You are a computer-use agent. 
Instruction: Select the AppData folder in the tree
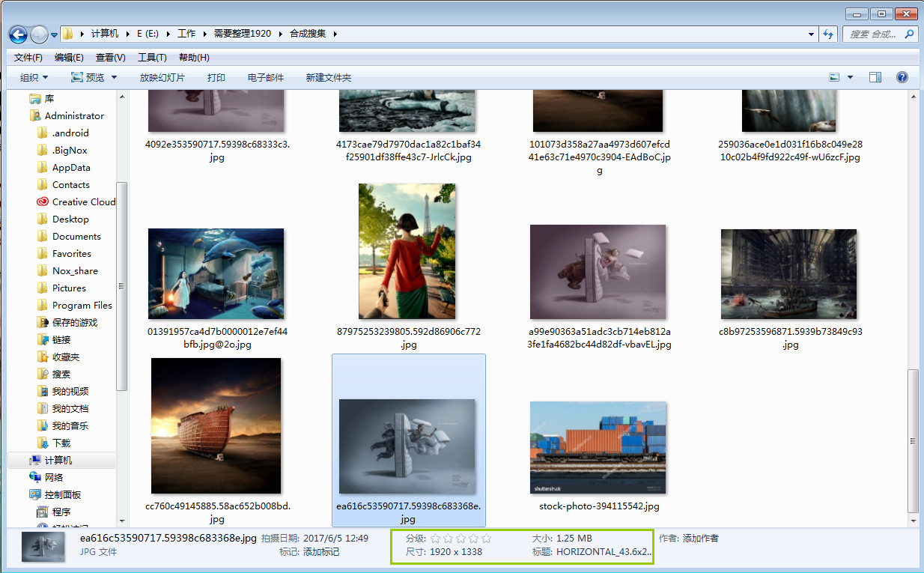[x=71, y=167]
